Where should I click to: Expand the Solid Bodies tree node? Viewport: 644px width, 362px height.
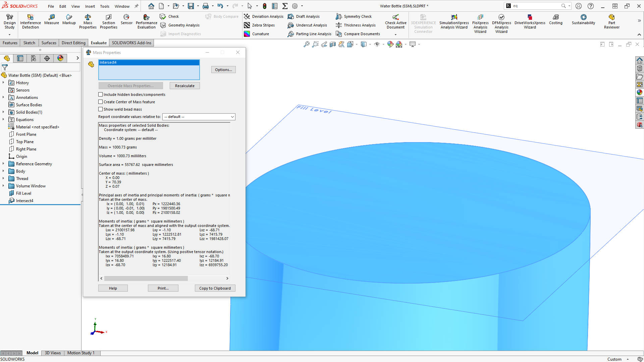[4, 112]
